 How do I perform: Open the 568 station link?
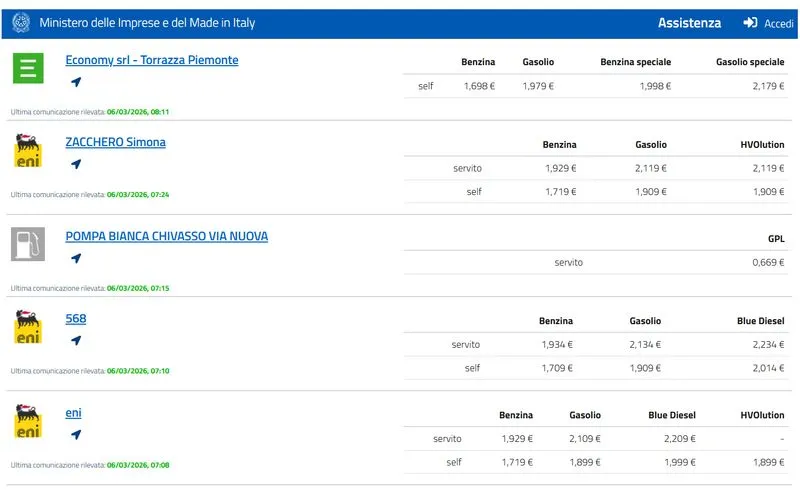pos(76,318)
